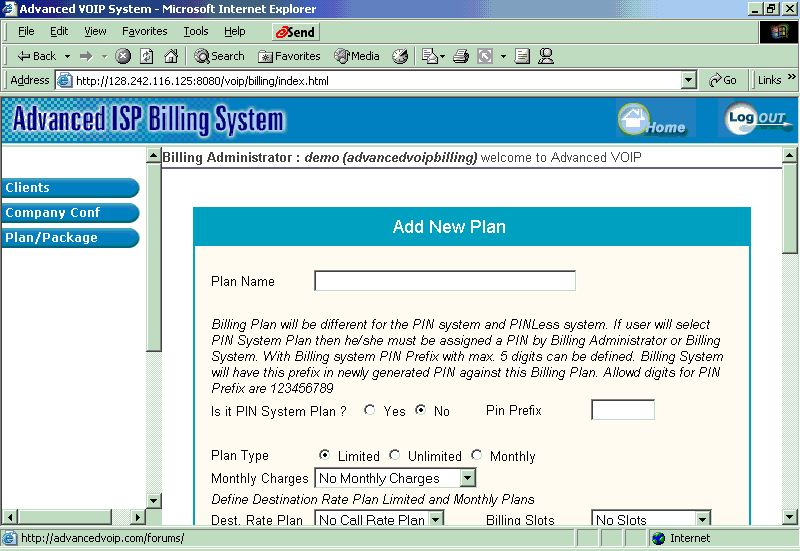
Task: Open the Favorites toolbar button
Action: [x=289, y=56]
